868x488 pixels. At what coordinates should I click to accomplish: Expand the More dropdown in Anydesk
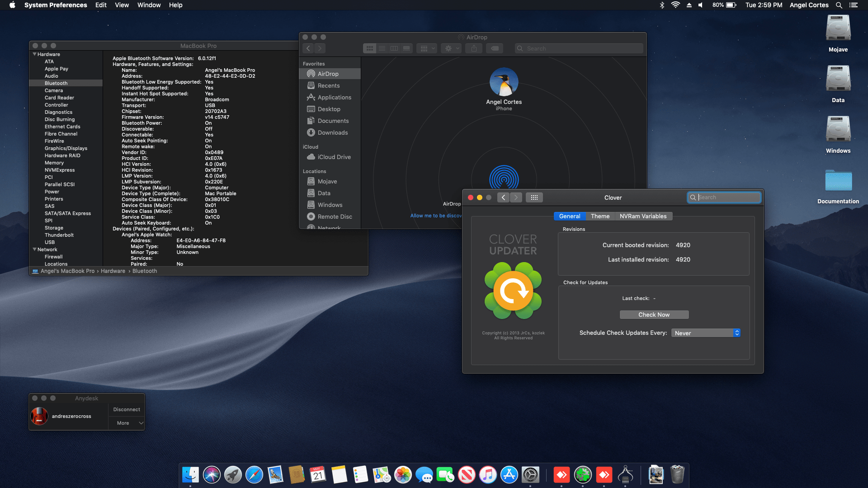127,423
